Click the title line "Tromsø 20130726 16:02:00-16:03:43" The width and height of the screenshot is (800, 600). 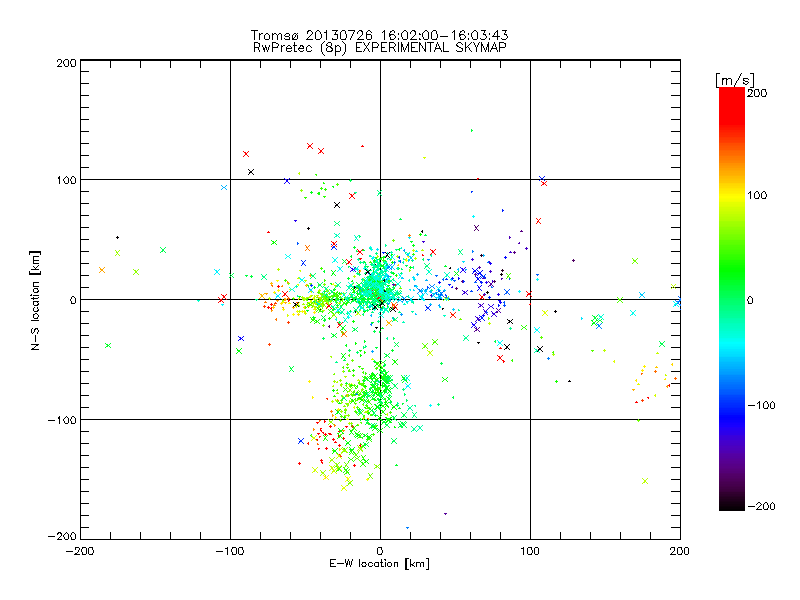[x=379, y=35]
